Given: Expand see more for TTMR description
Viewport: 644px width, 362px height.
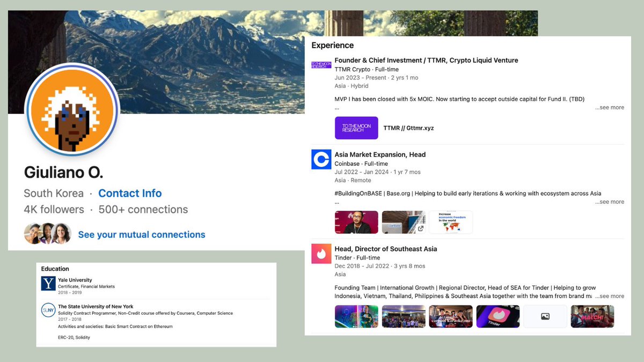Looking at the screenshot, I should point(609,107).
